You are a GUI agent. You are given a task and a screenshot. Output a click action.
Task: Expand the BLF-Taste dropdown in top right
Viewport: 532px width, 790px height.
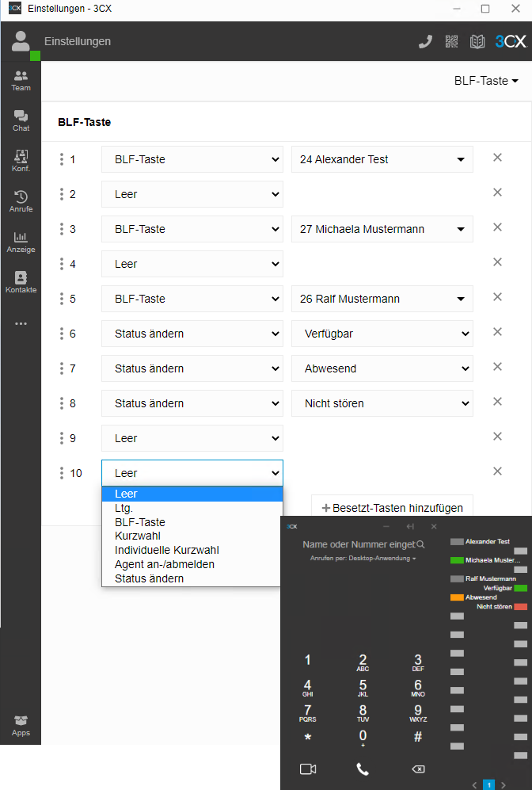click(485, 81)
